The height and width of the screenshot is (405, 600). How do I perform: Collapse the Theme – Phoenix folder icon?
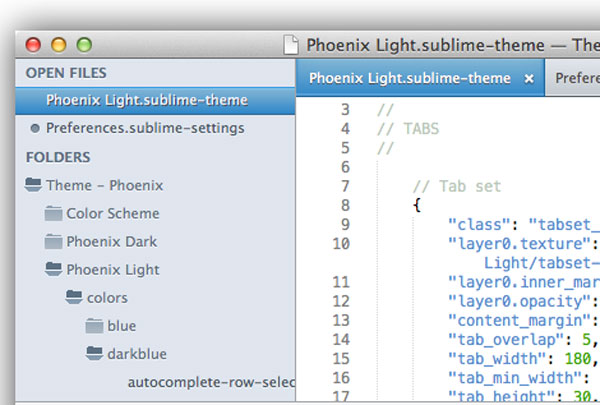pos(33,185)
